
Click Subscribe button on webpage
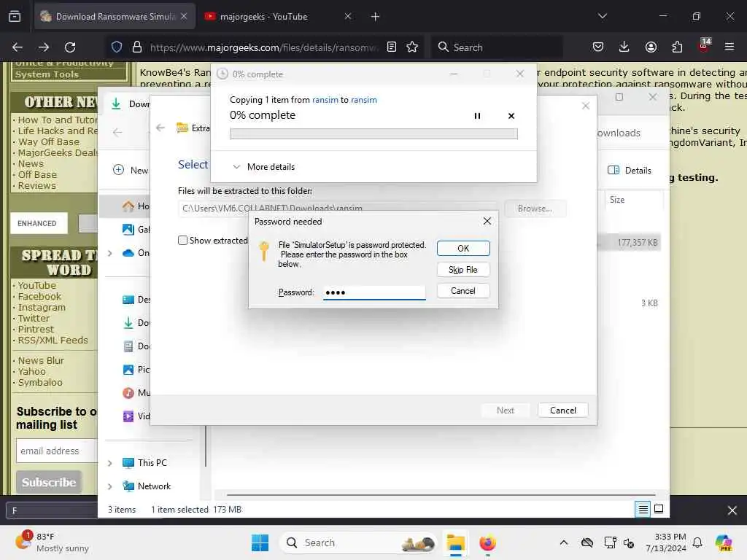click(x=49, y=483)
